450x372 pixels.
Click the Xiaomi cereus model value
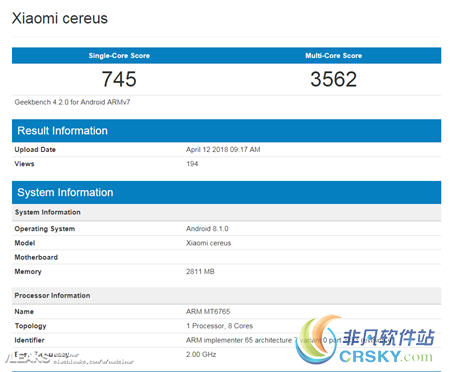coord(208,243)
